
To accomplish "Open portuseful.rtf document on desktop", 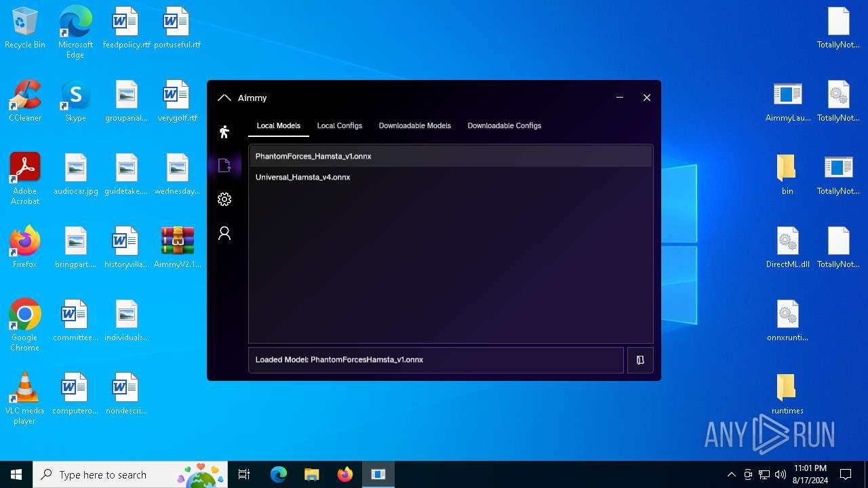I will [x=177, y=28].
